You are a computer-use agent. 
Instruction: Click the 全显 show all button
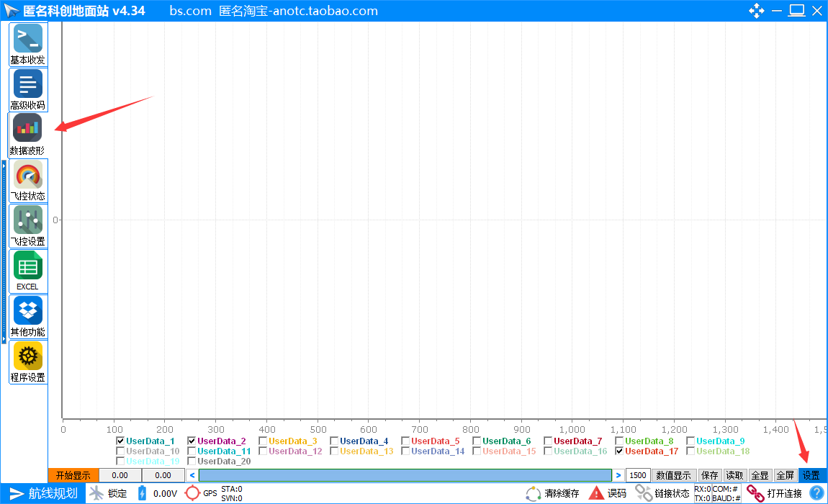760,475
